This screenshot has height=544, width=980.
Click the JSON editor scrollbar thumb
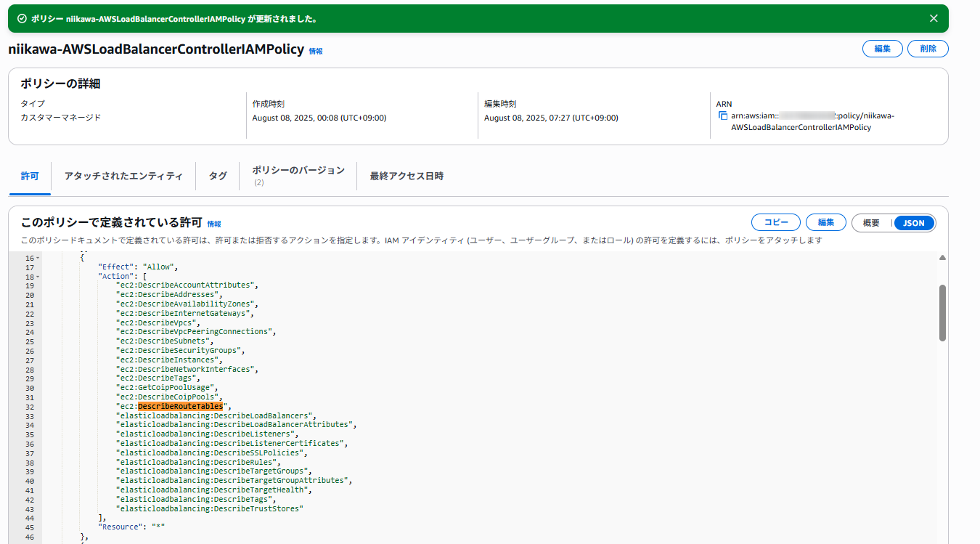point(942,312)
